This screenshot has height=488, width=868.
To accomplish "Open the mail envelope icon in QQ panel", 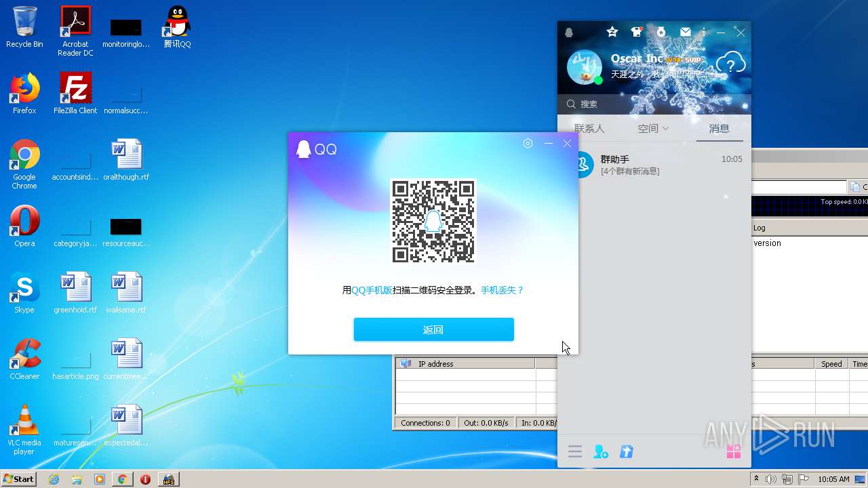I will pyautogui.click(x=686, y=32).
